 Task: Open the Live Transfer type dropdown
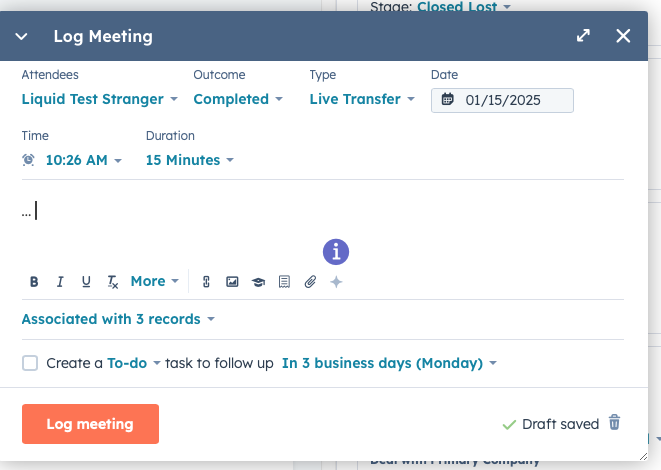coord(362,99)
